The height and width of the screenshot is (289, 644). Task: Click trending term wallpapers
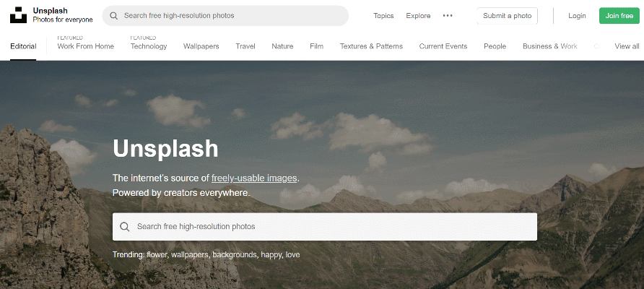click(x=190, y=255)
